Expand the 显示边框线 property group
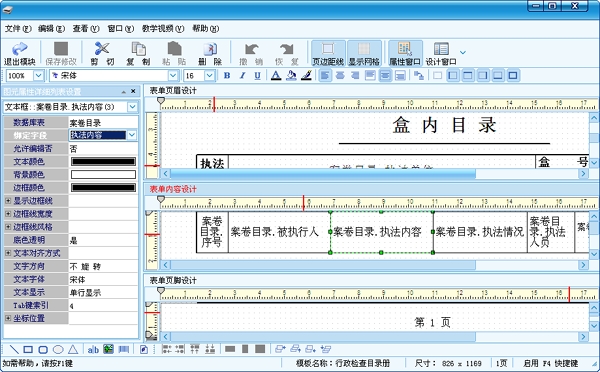600x372 pixels. click(8, 201)
